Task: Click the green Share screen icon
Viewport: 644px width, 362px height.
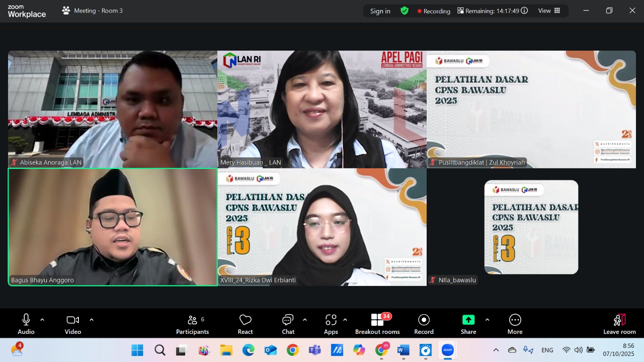Action: point(468,320)
